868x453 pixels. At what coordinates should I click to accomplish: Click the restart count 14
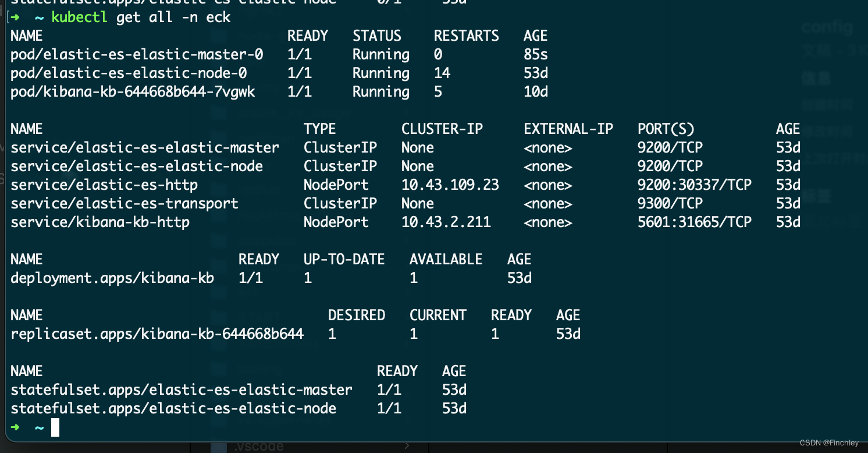pos(442,73)
